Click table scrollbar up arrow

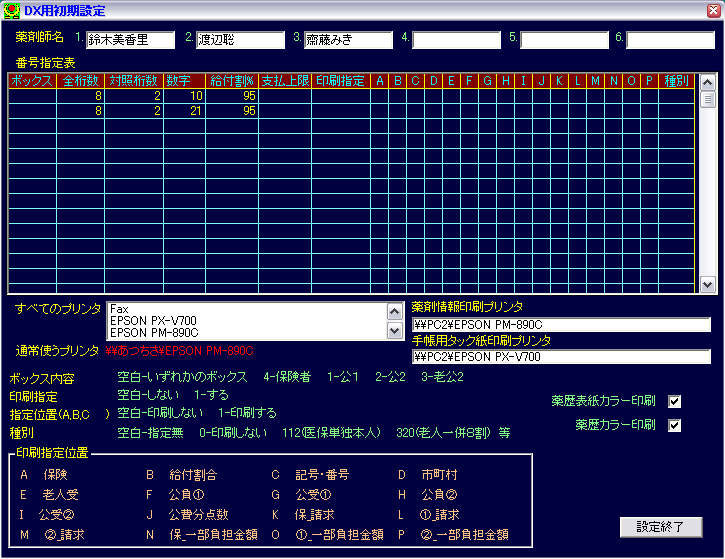tap(707, 83)
